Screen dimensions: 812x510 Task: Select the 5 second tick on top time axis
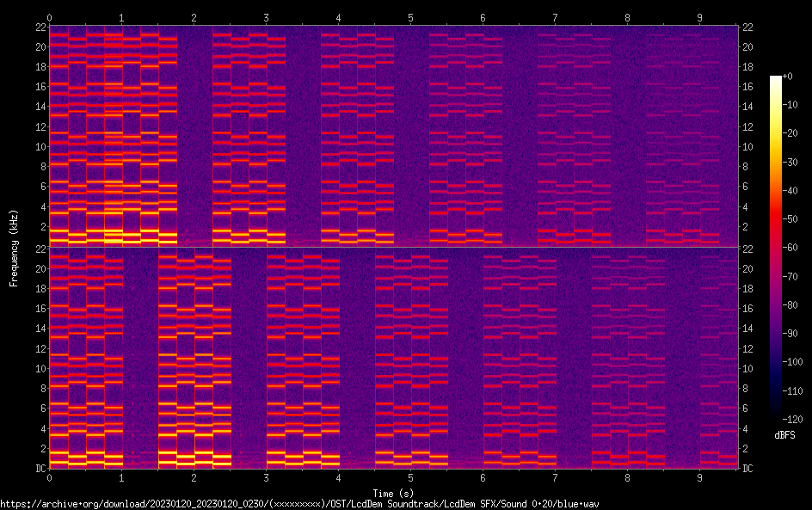[x=410, y=17]
